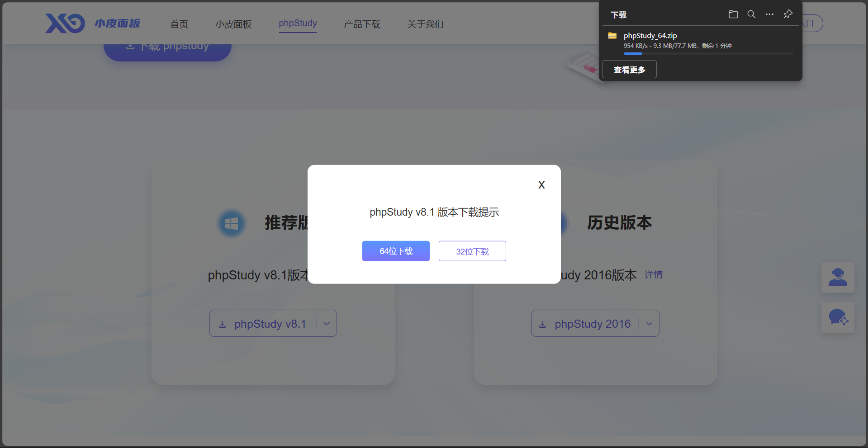Search downloads using the magnifier icon

(x=751, y=14)
